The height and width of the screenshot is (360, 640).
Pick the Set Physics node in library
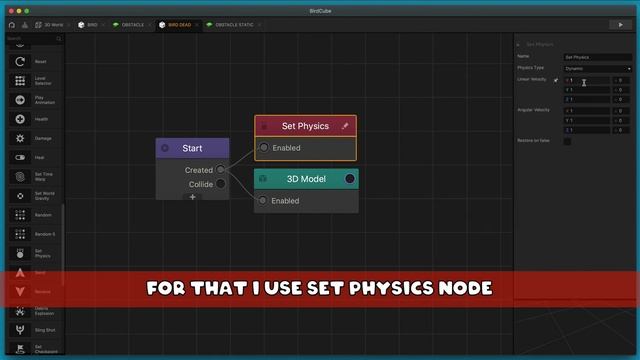35,253
